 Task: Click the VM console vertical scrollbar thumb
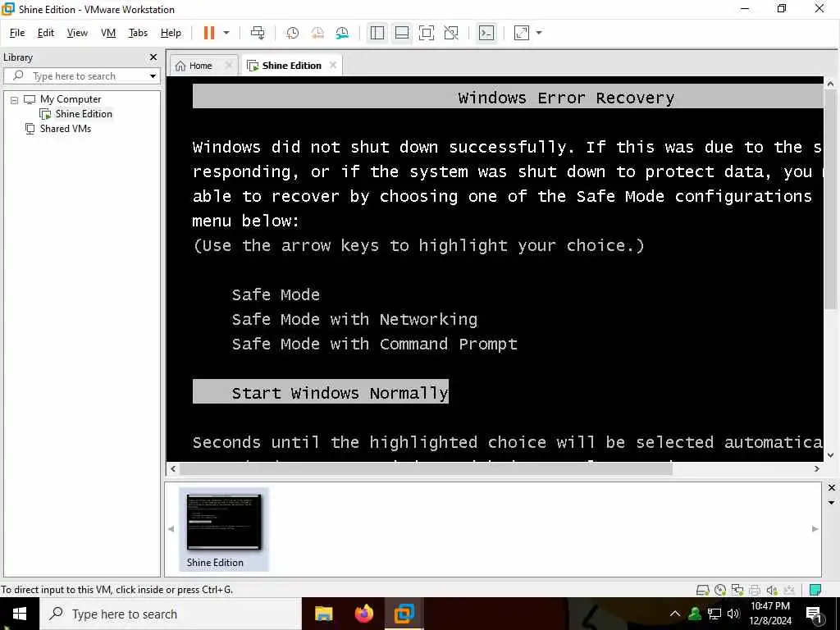point(830,199)
